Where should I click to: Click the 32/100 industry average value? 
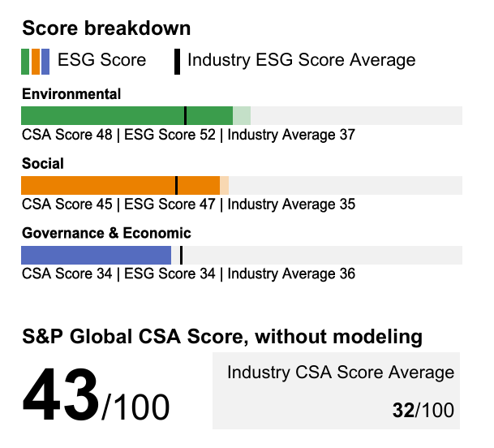[x=423, y=411]
